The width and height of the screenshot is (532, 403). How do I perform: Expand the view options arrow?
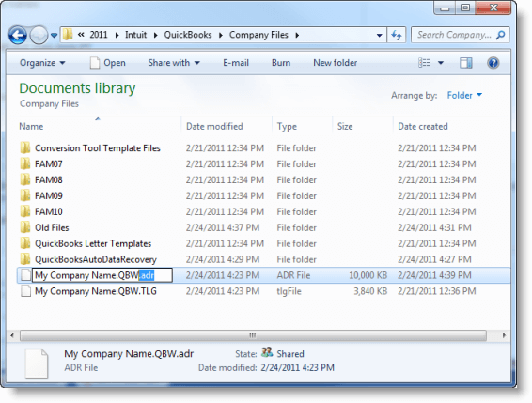coord(441,63)
